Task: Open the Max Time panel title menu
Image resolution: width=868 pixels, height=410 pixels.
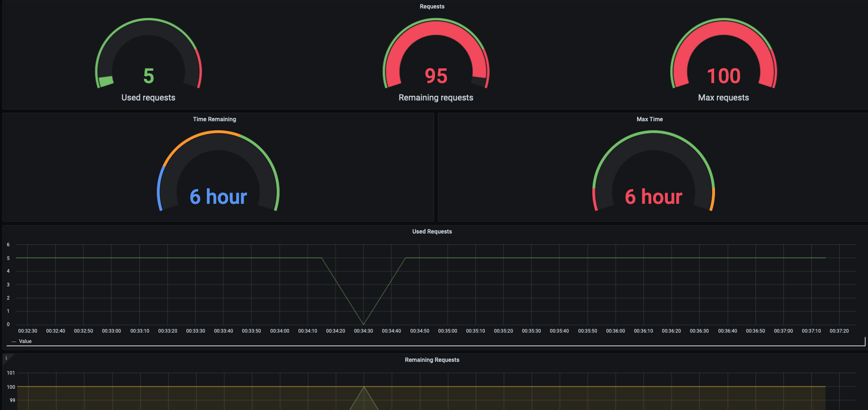Action: pyautogui.click(x=649, y=119)
